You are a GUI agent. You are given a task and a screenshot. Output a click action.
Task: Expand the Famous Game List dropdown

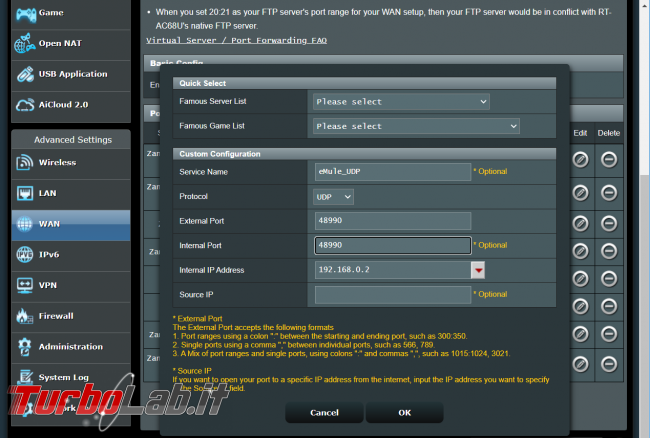tap(416, 126)
